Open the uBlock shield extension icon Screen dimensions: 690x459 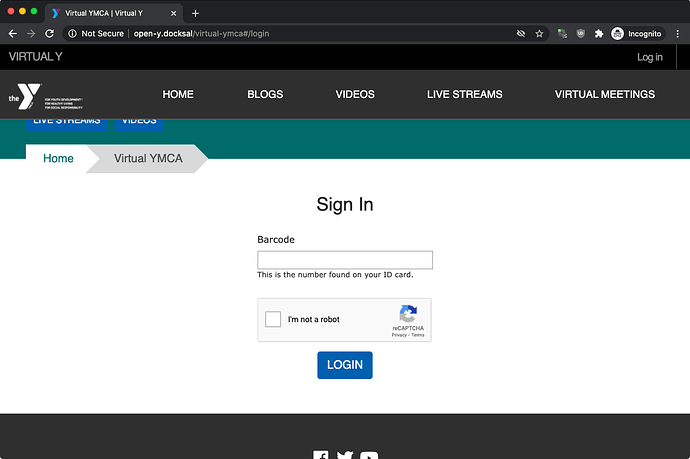[x=580, y=33]
